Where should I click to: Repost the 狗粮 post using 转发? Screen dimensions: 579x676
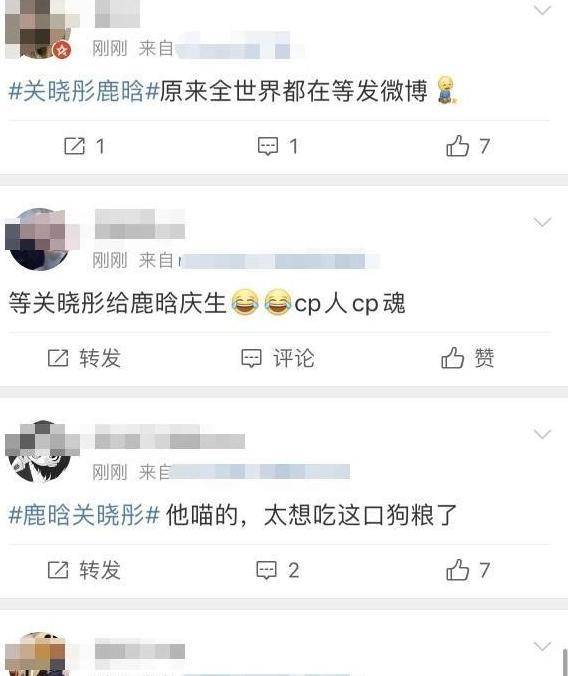tap(85, 570)
